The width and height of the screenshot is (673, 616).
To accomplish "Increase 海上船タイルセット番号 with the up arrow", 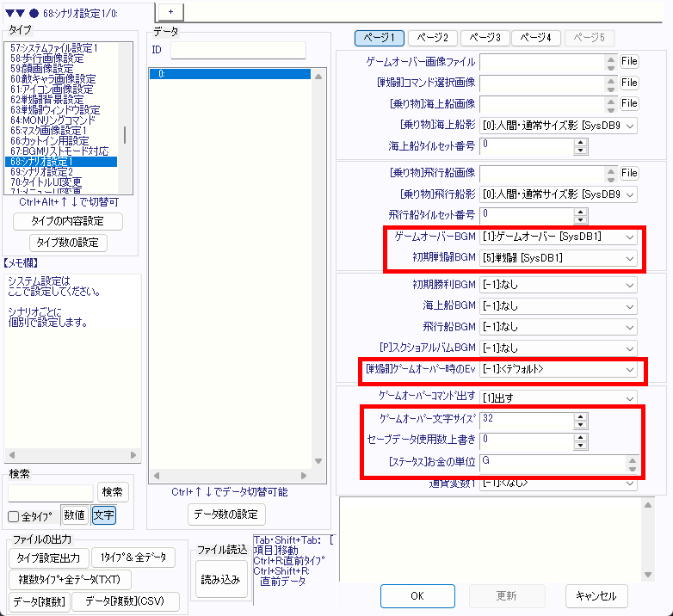I will click(581, 141).
